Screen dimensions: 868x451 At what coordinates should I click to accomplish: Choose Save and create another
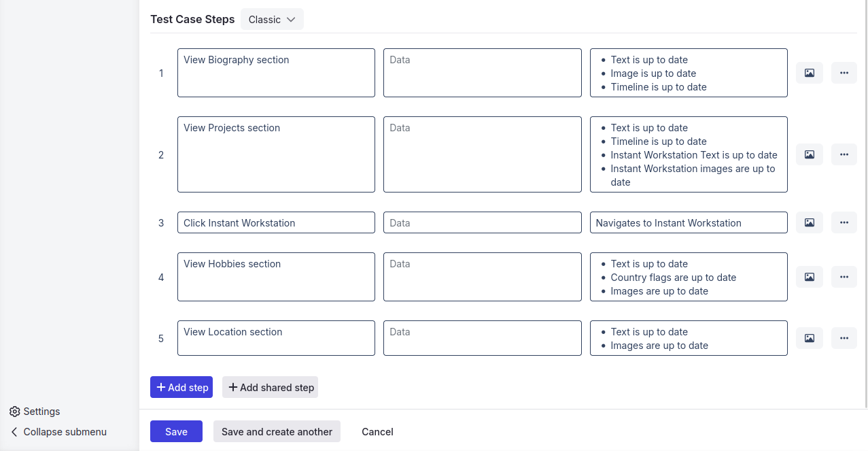tap(277, 431)
